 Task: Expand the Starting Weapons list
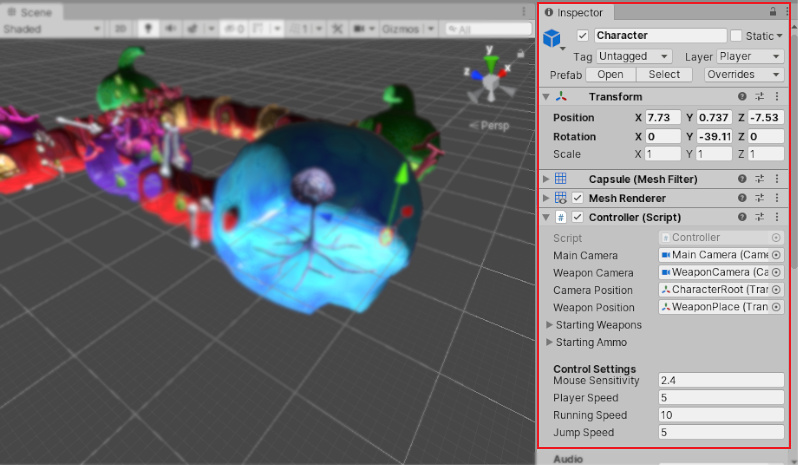pyautogui.click(x=548, y=325)
